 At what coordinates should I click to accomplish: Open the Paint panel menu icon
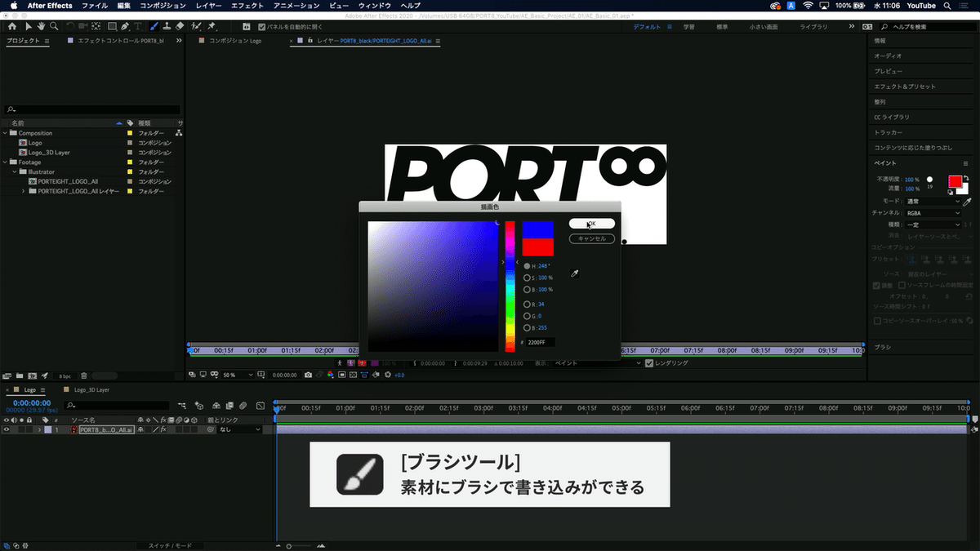pos(965,163)
